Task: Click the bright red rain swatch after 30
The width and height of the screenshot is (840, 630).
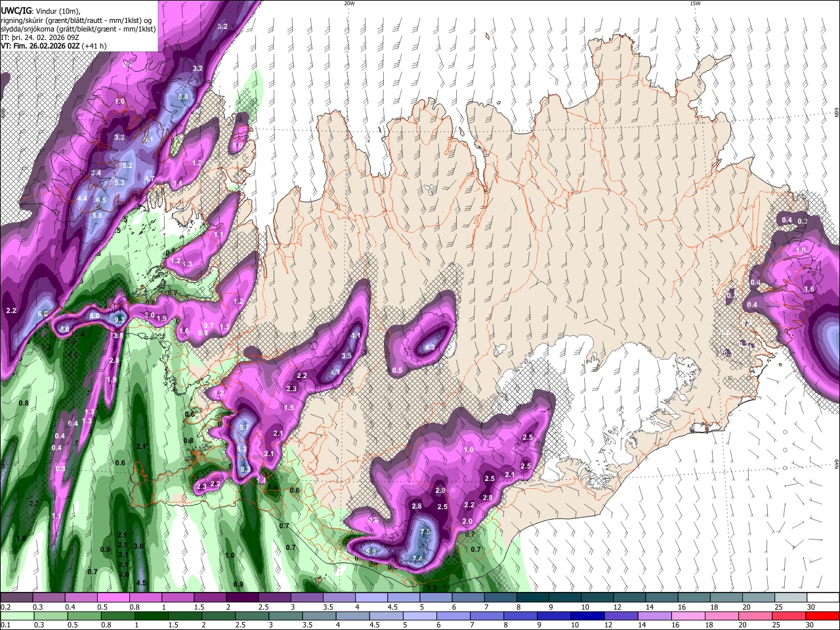Action: coord(822,616)
